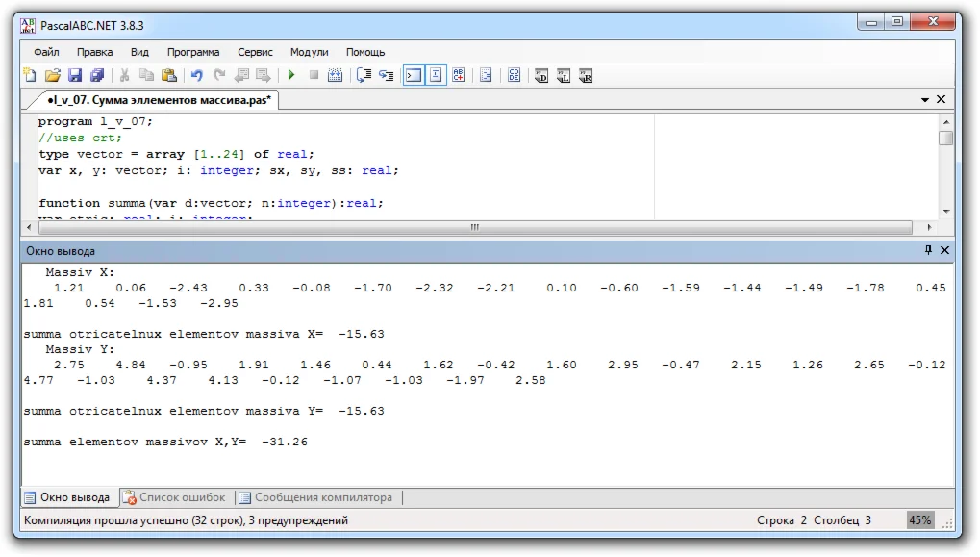Click the code editor scroll down arrow

pos(946,211)
